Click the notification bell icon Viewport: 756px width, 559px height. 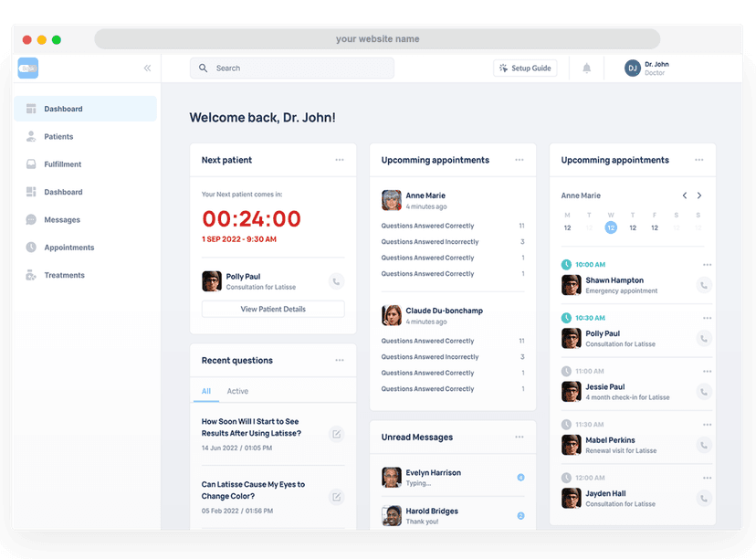point(587,69)
